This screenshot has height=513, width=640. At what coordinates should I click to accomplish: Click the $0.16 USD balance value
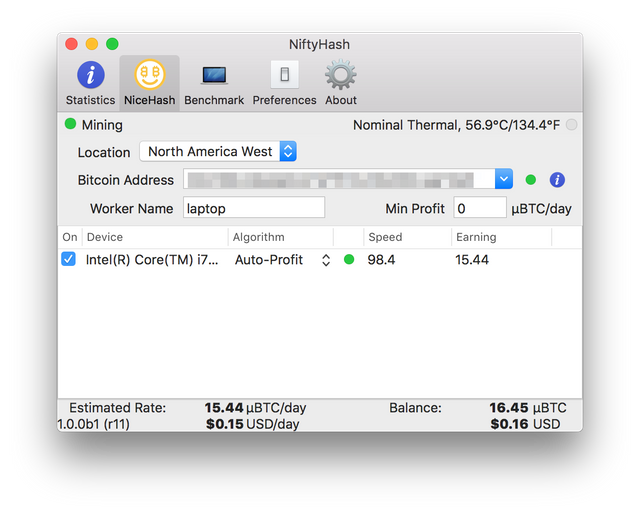[525, 424]
